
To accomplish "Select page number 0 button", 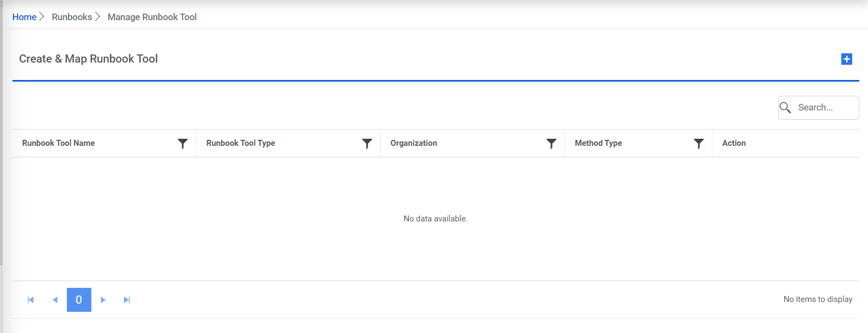I will pyautogui.click(x=79, y=300).
